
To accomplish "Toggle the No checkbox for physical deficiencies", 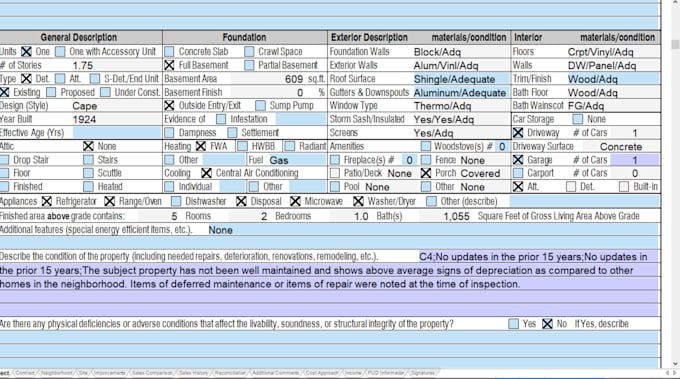I will pos(547,323).
